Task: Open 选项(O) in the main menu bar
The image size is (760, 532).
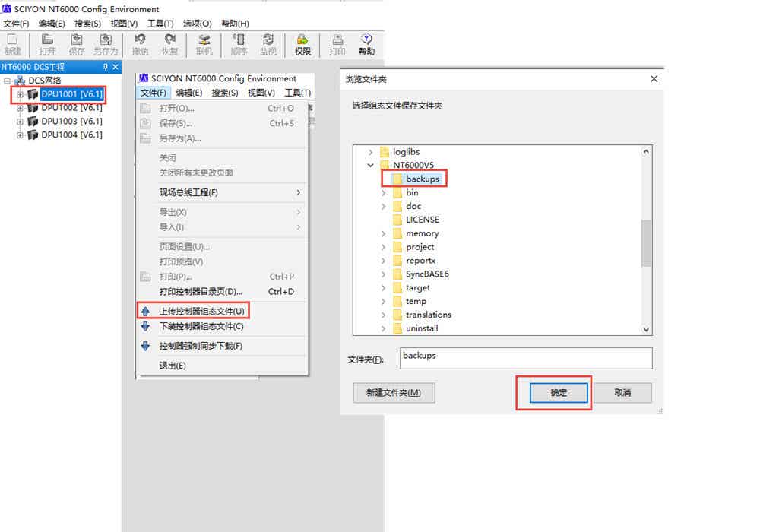Action: (198, 24)
